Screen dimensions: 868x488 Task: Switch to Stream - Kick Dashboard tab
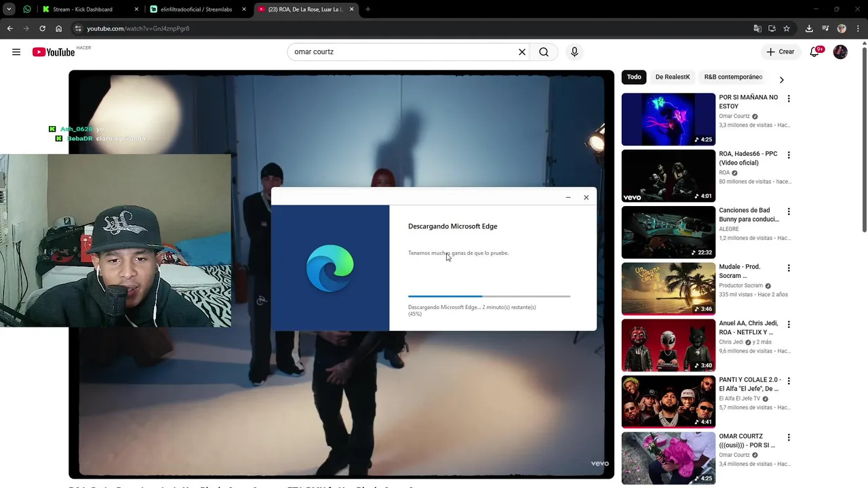pos(83,9)
